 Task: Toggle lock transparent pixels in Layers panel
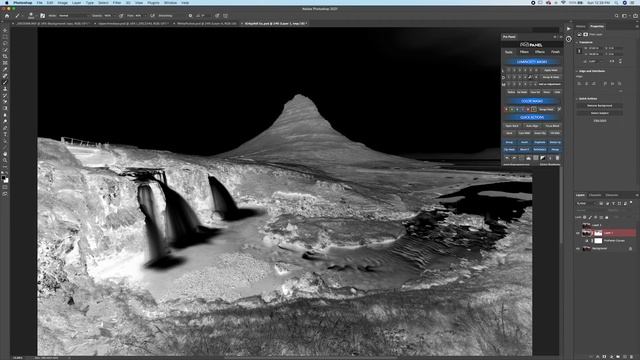click(584, 217)
